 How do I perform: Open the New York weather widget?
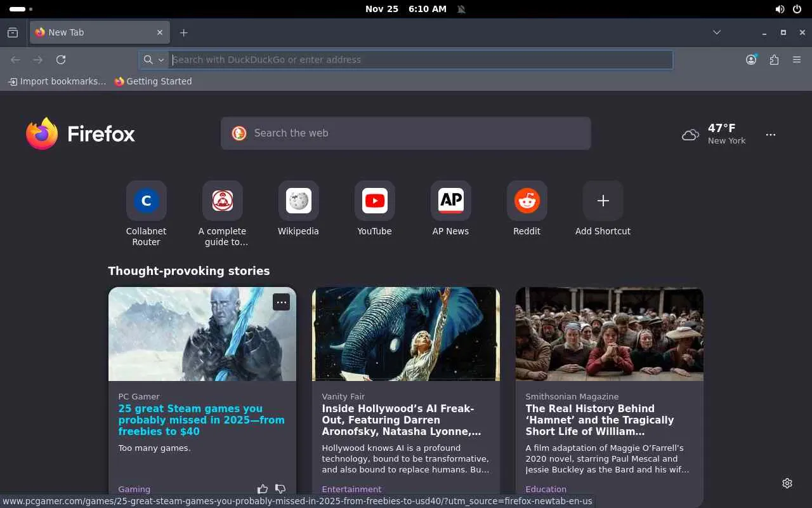[714, 134]
